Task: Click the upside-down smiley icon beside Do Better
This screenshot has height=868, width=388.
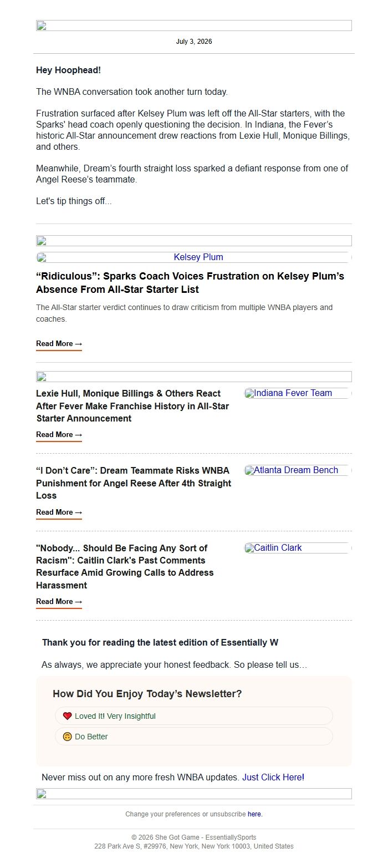Action: pos(67,737)
